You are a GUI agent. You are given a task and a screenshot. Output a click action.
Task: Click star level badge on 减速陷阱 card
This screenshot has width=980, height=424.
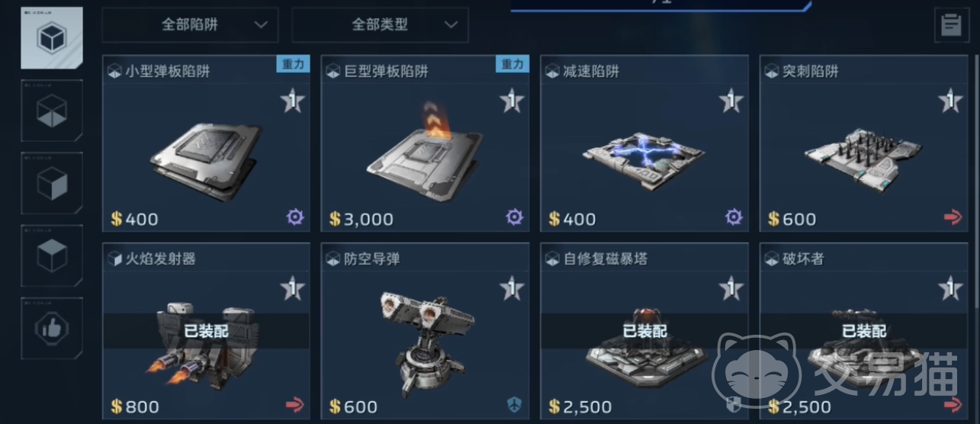(x=731, y=101)
